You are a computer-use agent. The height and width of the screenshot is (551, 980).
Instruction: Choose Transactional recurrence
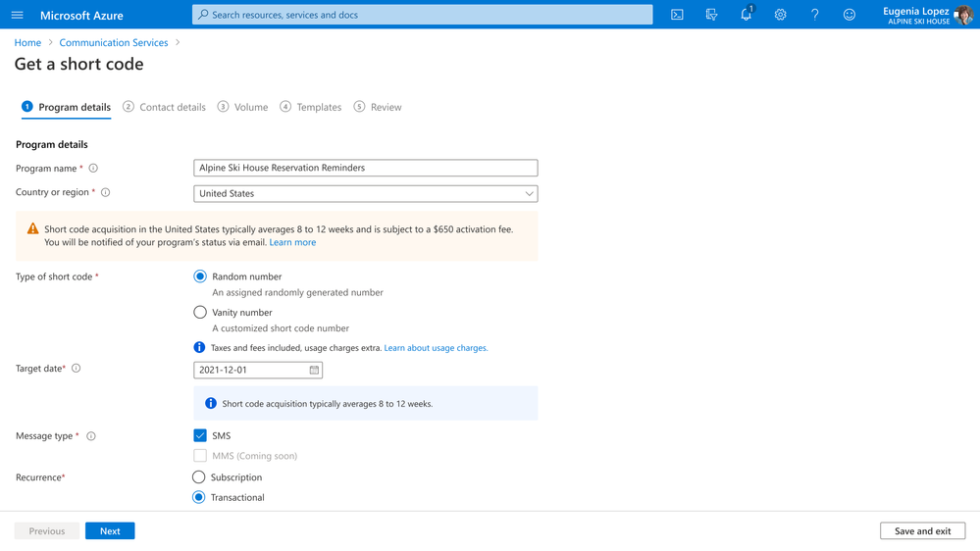[199, 497]
